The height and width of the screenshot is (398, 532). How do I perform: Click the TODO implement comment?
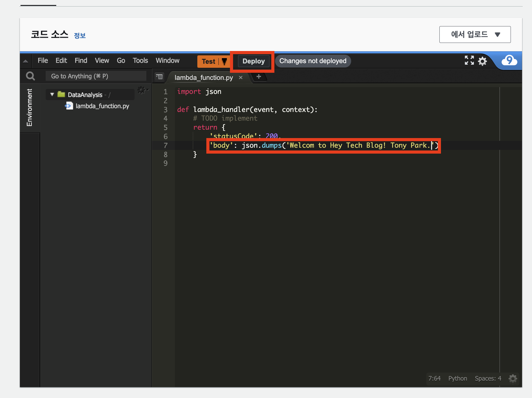[x=225, y=118]
